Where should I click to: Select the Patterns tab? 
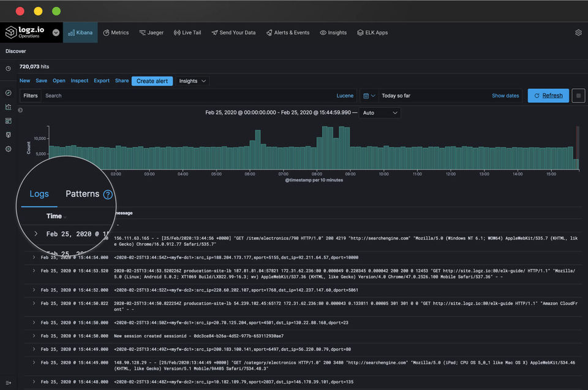[x=83, y=194]
